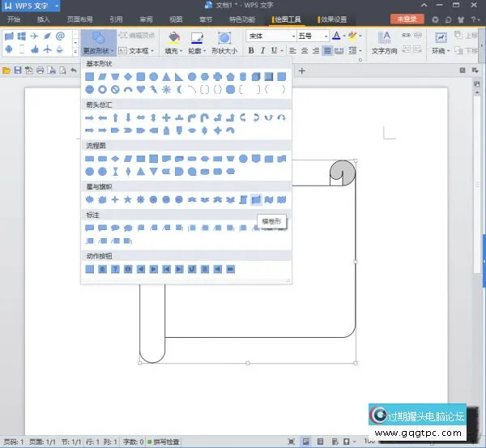This screenshot has width=486, height=448.
Task: Select the isosceles triangle basic shape
Action: (x=166, y=77)
